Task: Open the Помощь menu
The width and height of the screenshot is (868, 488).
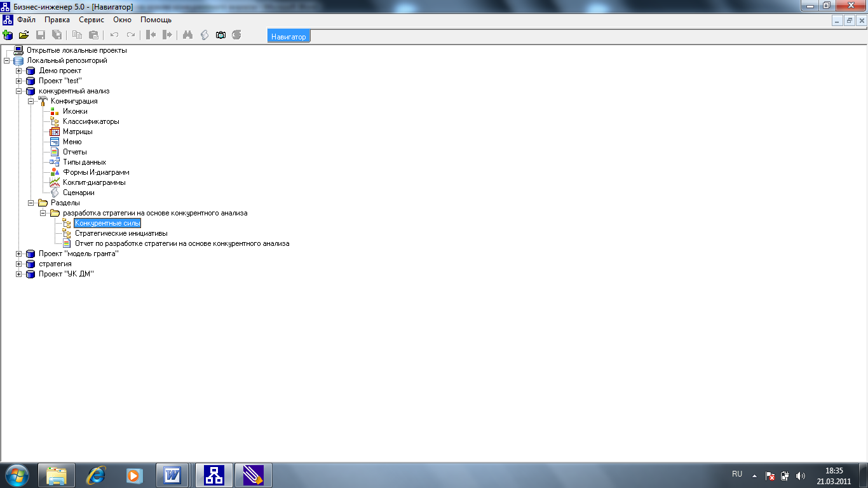Action: tap(156, 20)
